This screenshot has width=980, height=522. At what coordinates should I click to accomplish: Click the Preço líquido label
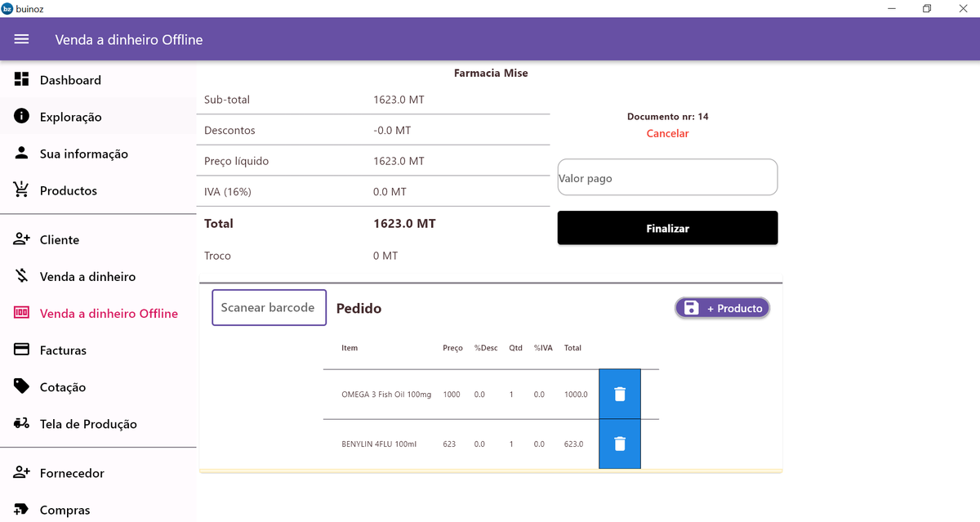[236, 161]
